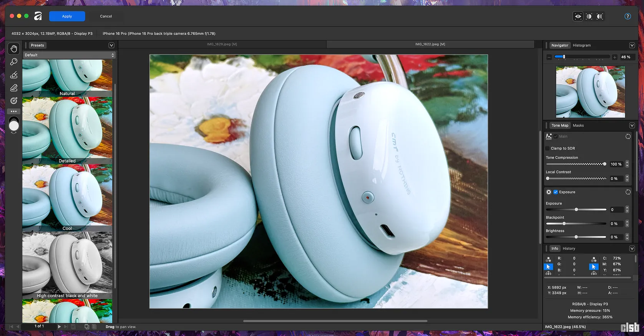The image size is (644, 336).
Task: Toggle the single preview eye view
Action: [x=578, y=16]
